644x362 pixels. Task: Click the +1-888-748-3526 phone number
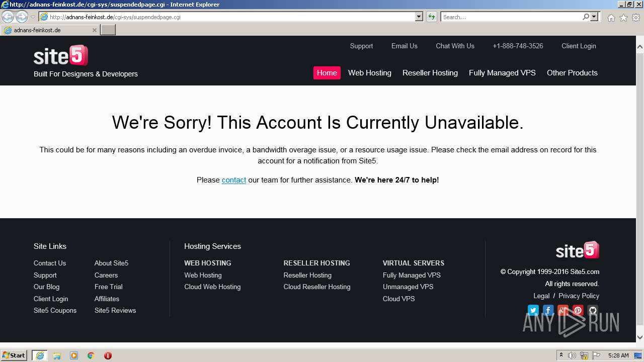pos(518,46)
